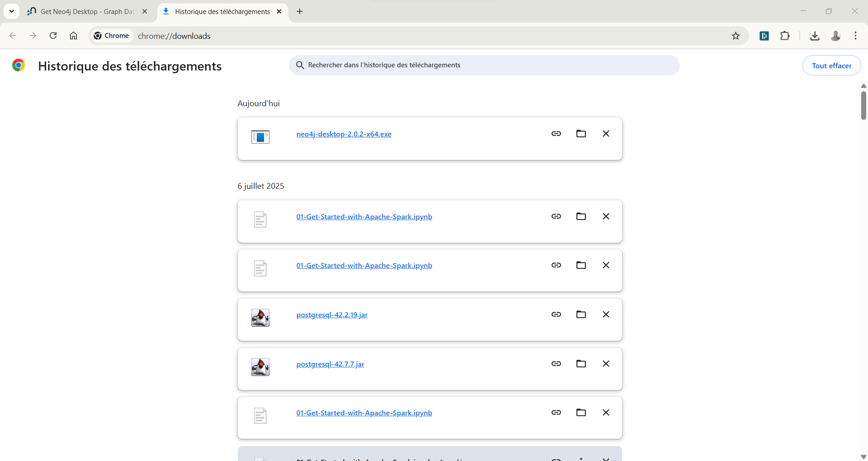Open the Extensions puzzle-piece menu
Screen dimensions: 868x461
pyautogui.click(x=785, y=36)
